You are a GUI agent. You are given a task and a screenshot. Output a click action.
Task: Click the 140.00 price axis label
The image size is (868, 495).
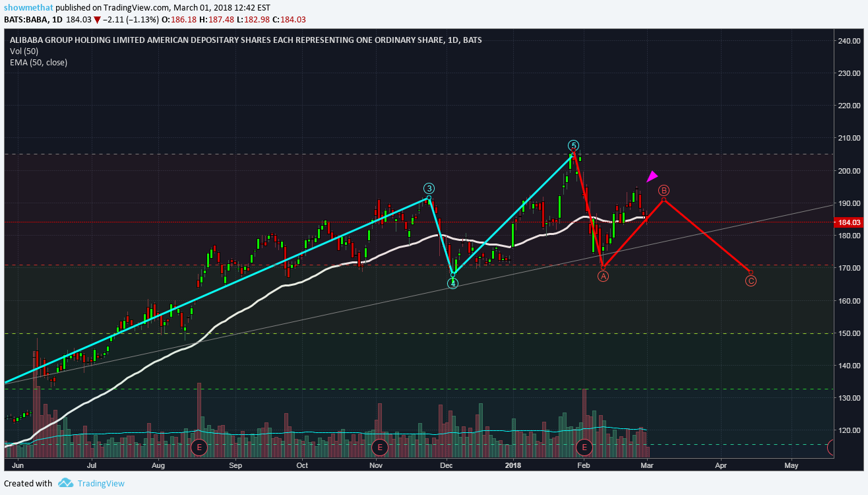coord(848,366)
